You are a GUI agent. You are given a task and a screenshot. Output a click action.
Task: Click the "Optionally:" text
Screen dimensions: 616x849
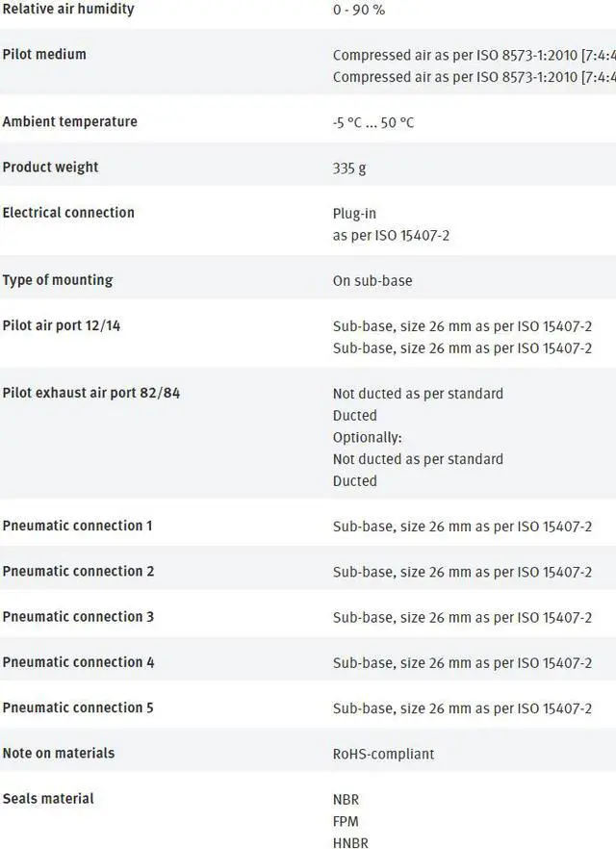click(367, 438)
